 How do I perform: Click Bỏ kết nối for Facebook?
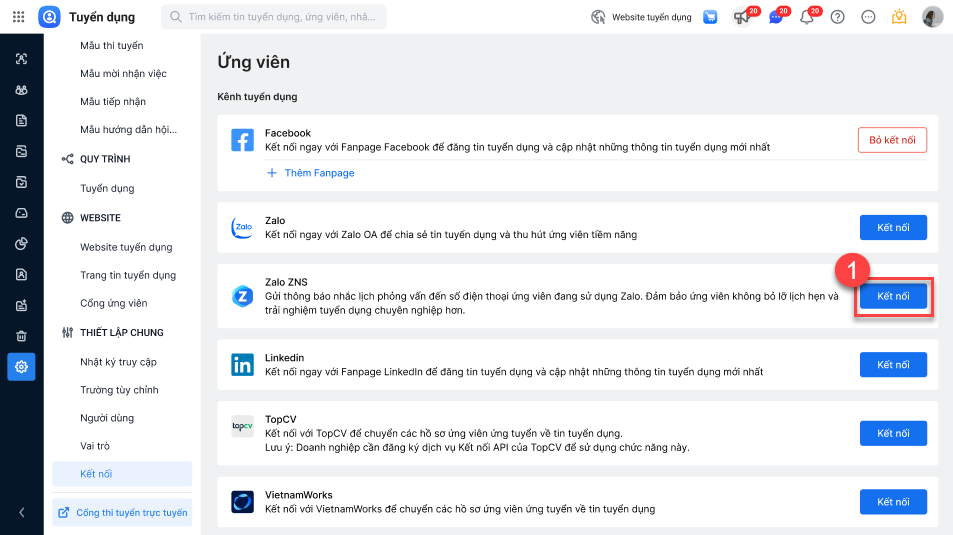click(892, 140)
